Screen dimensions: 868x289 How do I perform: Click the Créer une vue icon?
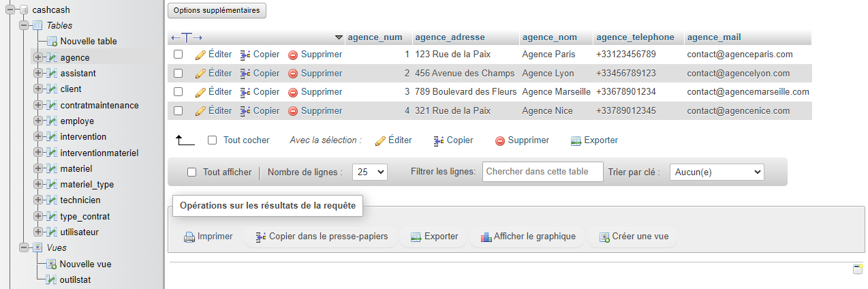pyautogui.click(x=604, y=237)
